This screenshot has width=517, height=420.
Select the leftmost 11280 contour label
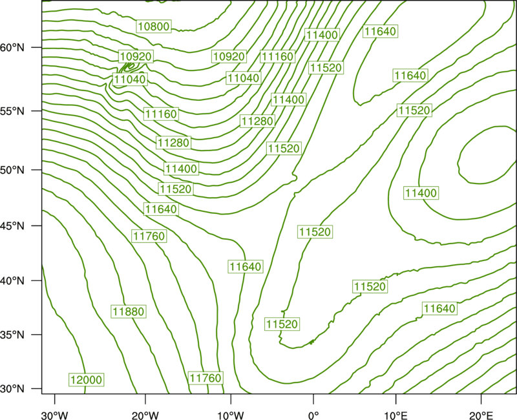[x=173, y=142]
